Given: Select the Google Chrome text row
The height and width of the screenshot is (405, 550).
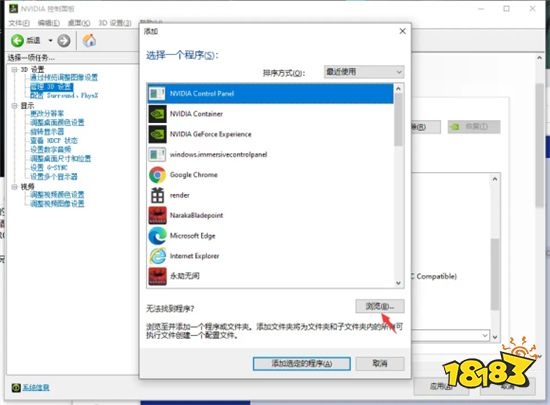Looking at the screenshot, I should [x=270, y=175].
